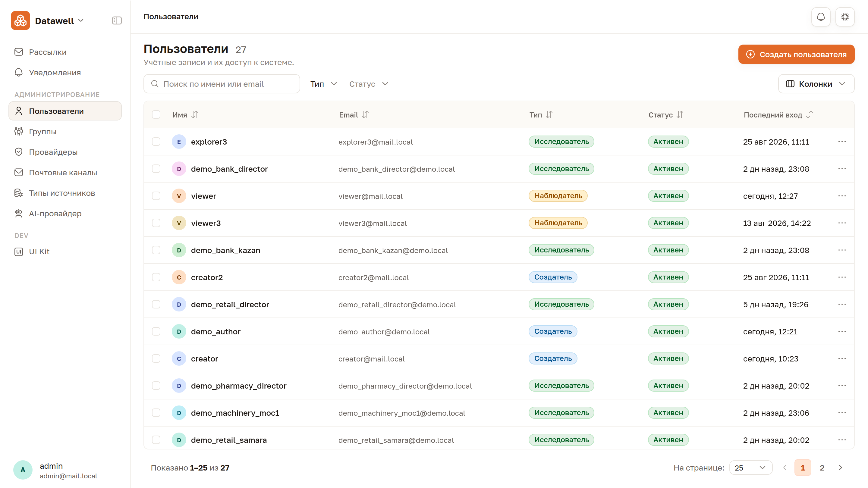This screenshot has width=868, height=488.
Task: Open row actions for demo_pharmacy_director
Action: (842, 386)
